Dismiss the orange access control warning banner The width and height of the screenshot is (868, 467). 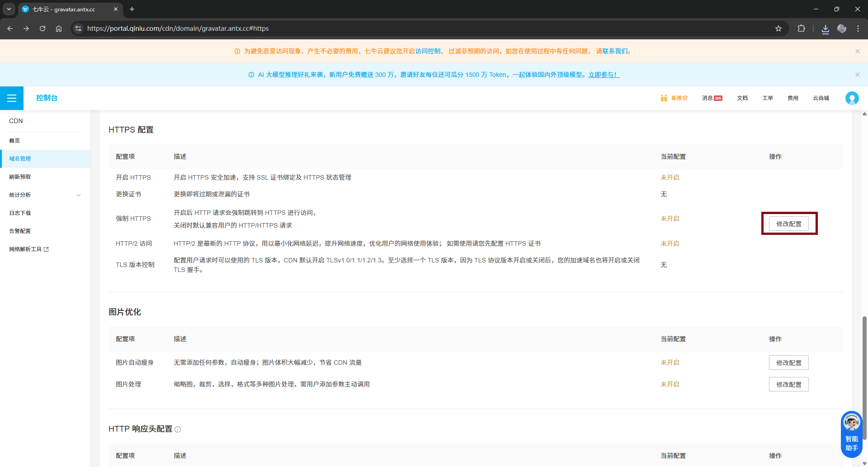click(857, 51)
